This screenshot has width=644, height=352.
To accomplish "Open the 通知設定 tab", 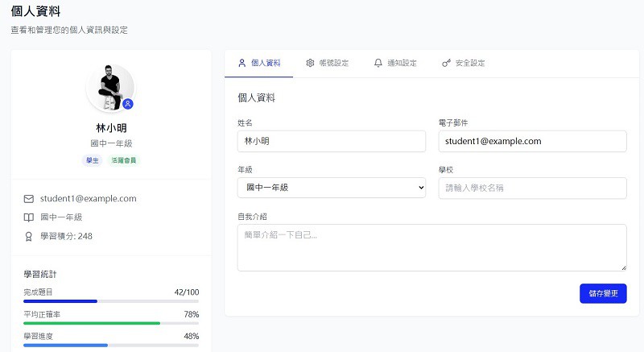I will coord(395,63).
